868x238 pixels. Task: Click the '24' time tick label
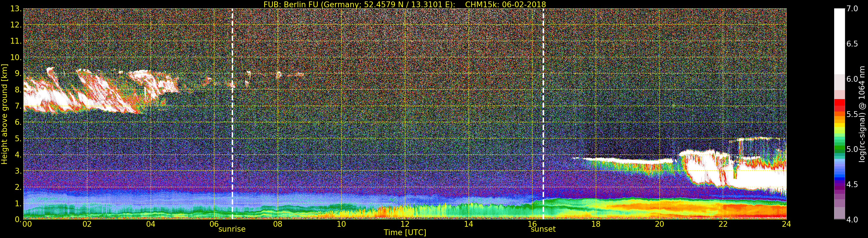click(786, 224)
